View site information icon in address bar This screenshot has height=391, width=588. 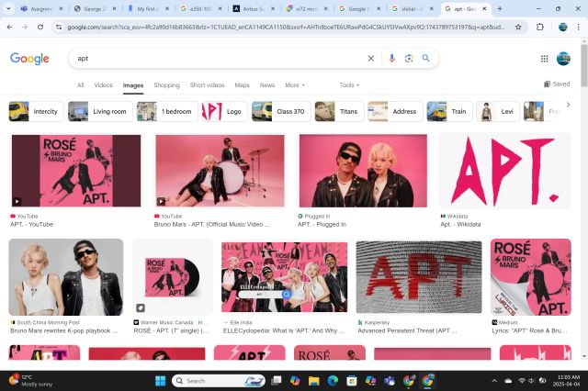59,27
